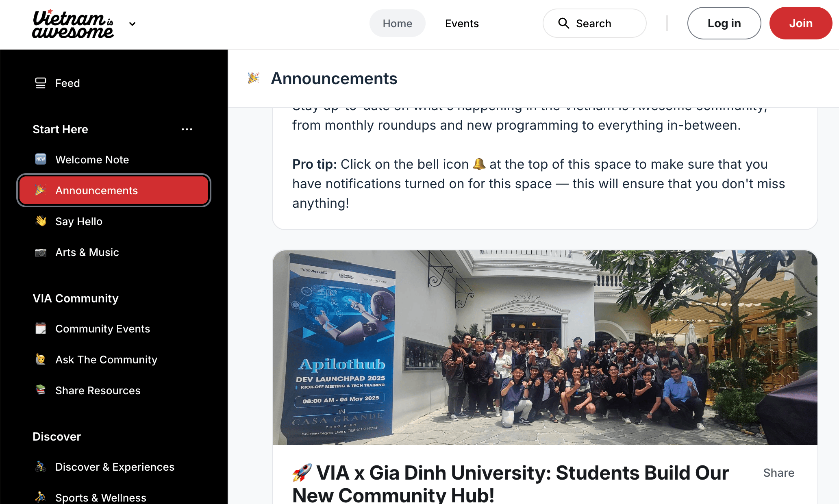The width and height of the screenshot is (839, 504).
Task: Click Share on the Gia Dinh post
Action: click(778, 473)
